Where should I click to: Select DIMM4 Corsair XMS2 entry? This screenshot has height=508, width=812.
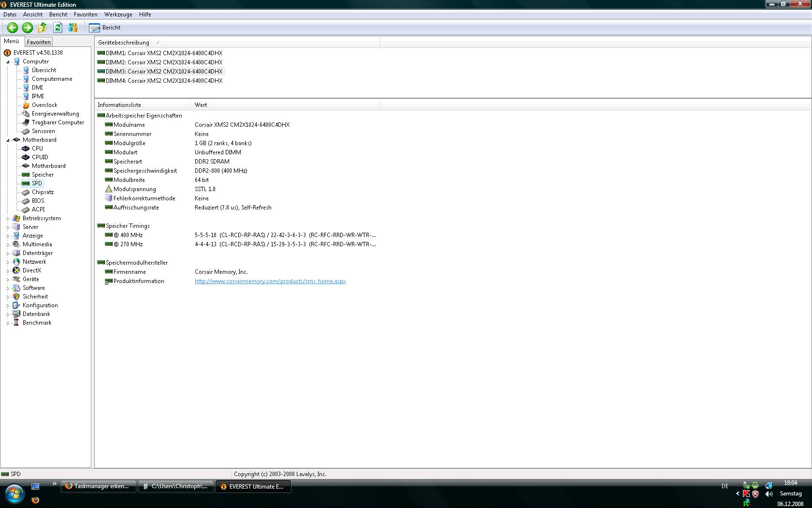160,81
